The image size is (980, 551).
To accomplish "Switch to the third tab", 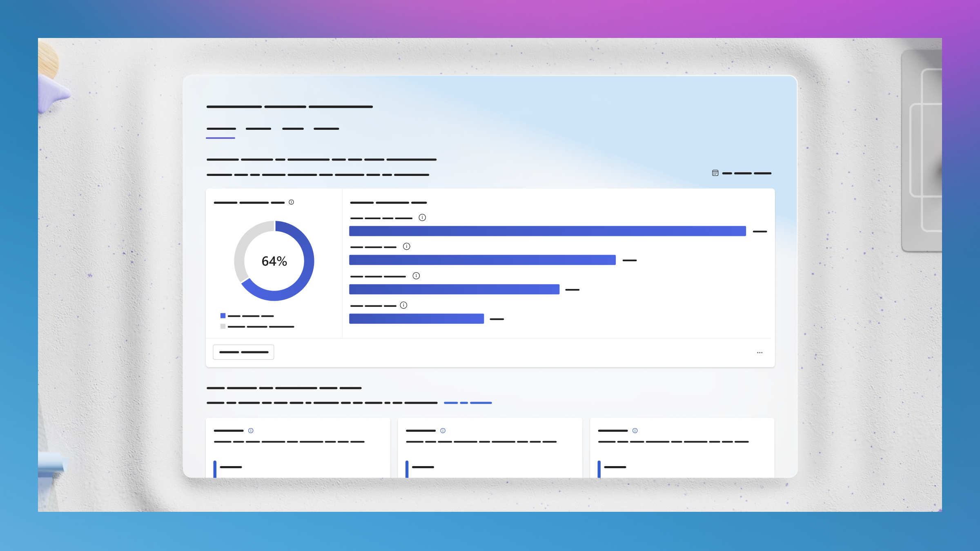I will pyautogui.click(x=293, y=128).
